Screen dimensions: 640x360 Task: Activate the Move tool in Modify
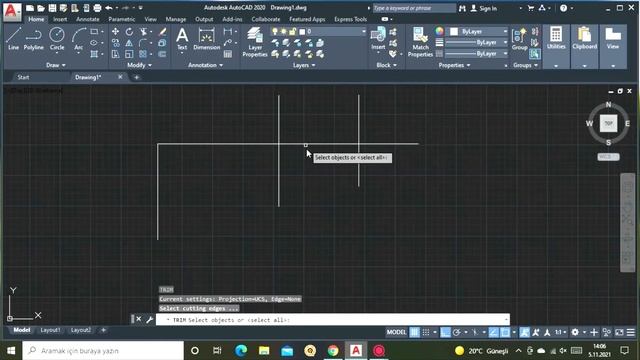[116, 31]
